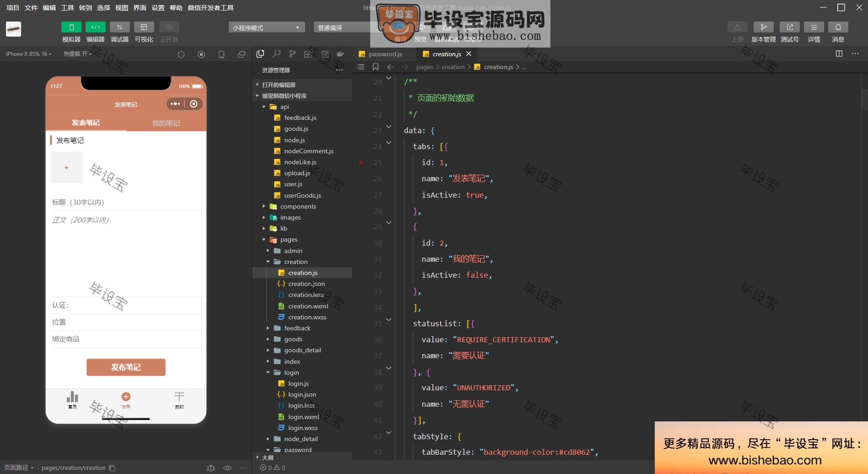Image resolution: width=868 pixels, height=474 pixels.
Task: Click the split editor icon
Action: (839, 54)
